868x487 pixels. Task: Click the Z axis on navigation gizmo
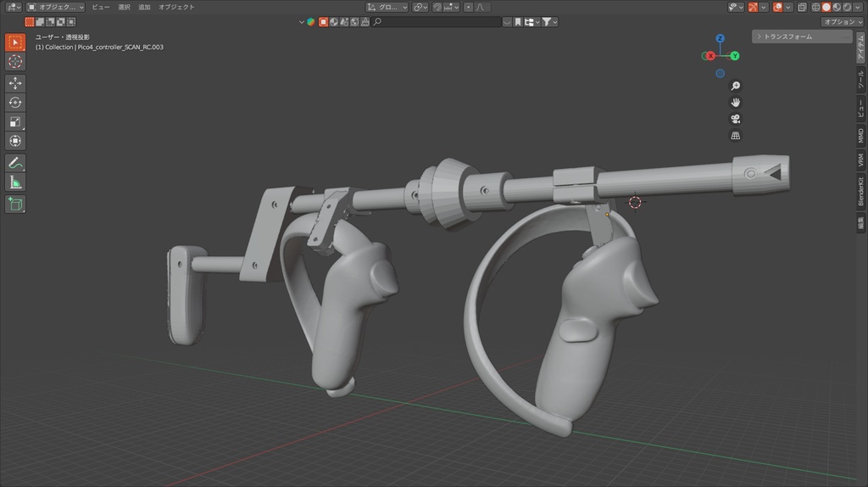pyautogui.click(x=720, y=38)
